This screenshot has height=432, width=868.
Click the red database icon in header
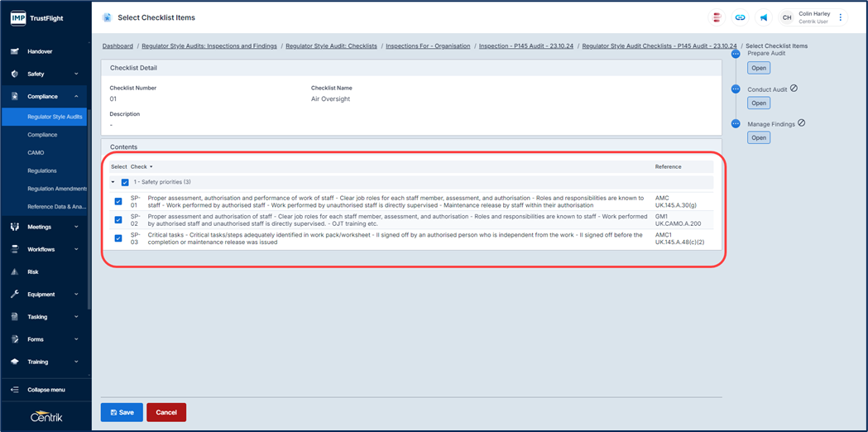coord(717,17)
